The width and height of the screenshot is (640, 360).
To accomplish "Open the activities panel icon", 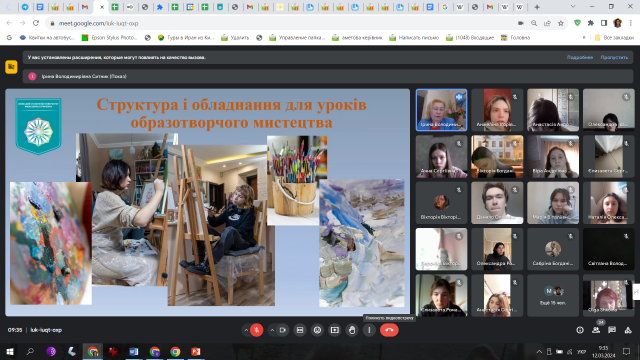I will point(628,330).
